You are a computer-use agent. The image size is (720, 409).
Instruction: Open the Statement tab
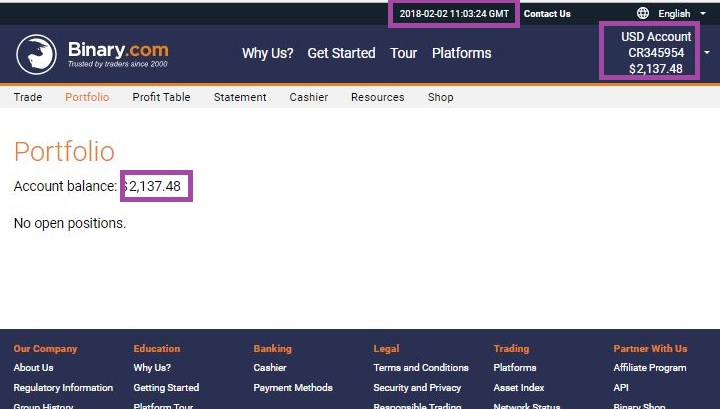tap(240, 97)
